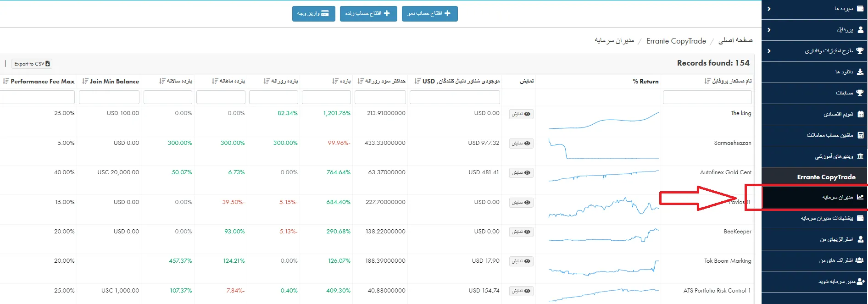The width and height of the screenshot is (868, 304).
Task: Click the add-user icon for مدیر سرمایه شوید
Action: [860, 282]
